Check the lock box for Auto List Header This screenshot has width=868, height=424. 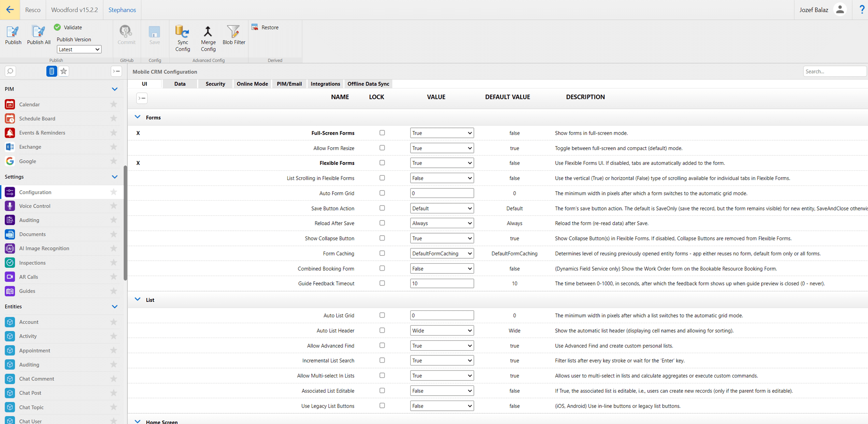(382, 330)
